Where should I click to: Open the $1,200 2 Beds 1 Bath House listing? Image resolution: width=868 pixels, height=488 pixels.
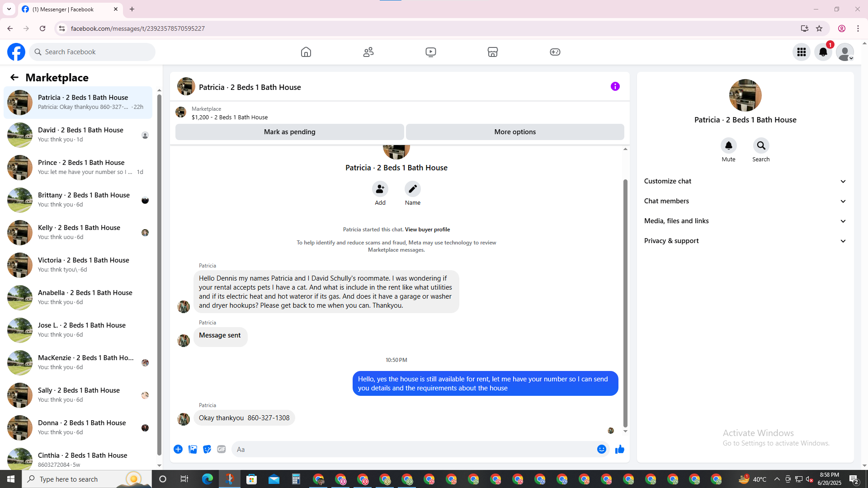coord(230,117)
